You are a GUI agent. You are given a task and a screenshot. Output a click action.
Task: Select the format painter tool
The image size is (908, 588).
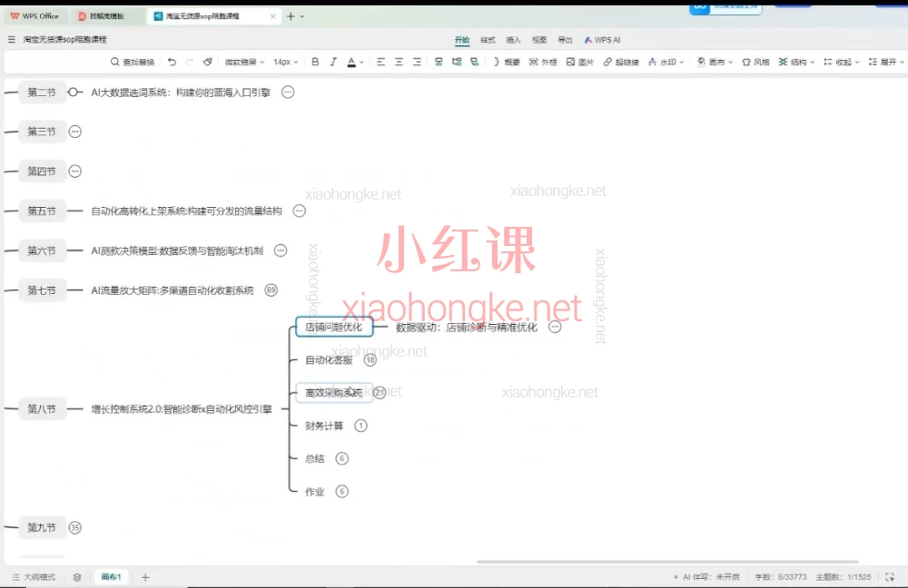click(209, 61)
